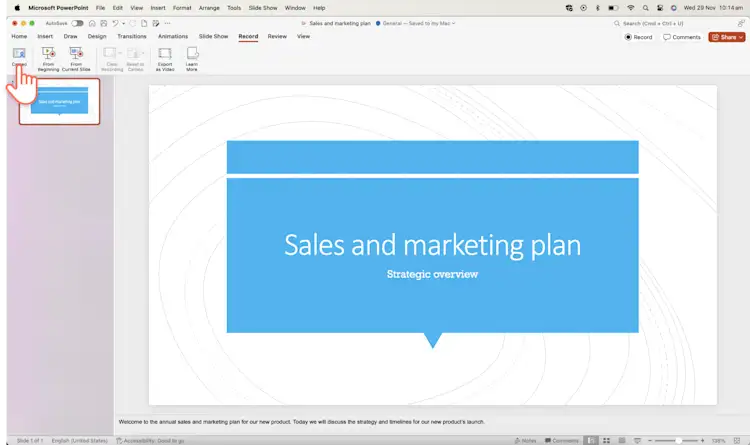Click the zoom percentage value
750x445 pixels.
pyautogui.click(x=718, y=440)
